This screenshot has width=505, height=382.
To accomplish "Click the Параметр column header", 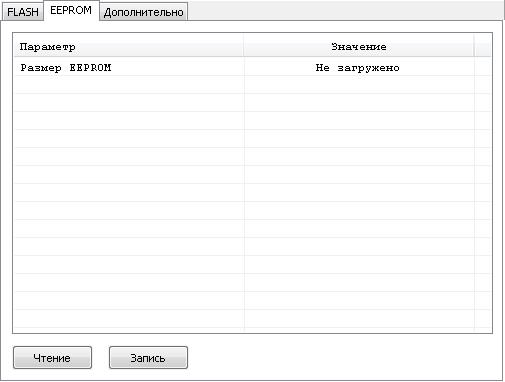I will pos(129,47).
